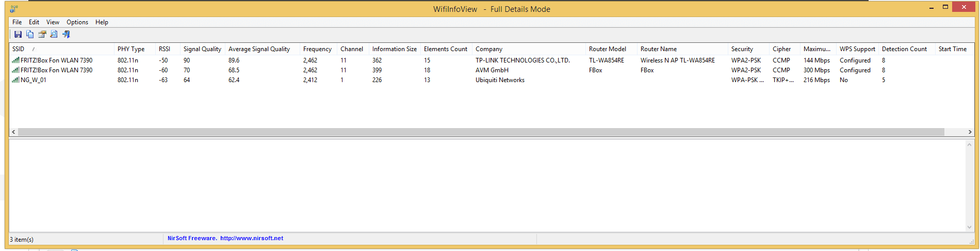Click the NirSoft Freeware status bar text
Screen dimensions: 980x251
pyautogui.click(x=192, y=238)
